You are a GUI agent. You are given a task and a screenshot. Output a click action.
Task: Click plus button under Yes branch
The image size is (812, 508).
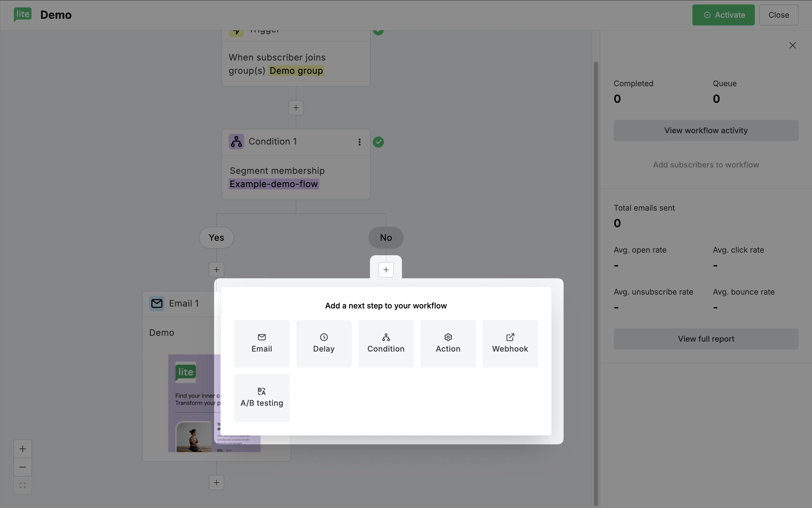[x=216, y=270]
